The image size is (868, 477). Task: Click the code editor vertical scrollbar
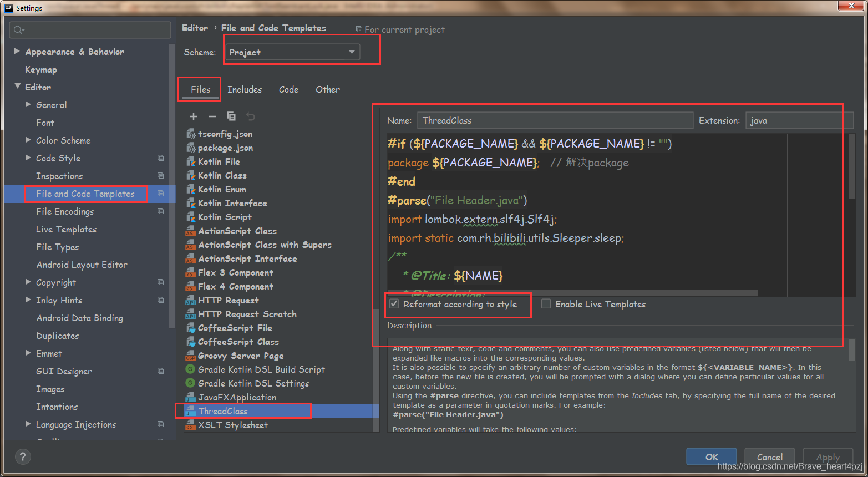(852, 166)
